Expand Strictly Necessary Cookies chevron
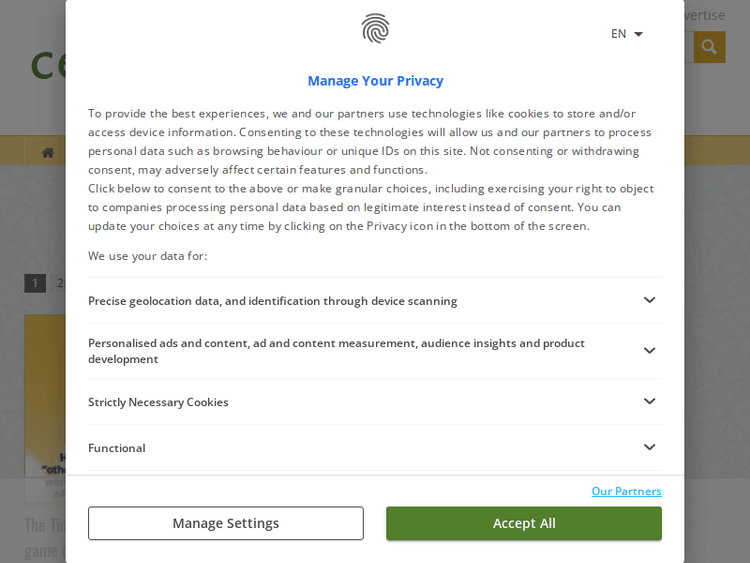This screenshot has height=563, width=750. coord(649,401)
